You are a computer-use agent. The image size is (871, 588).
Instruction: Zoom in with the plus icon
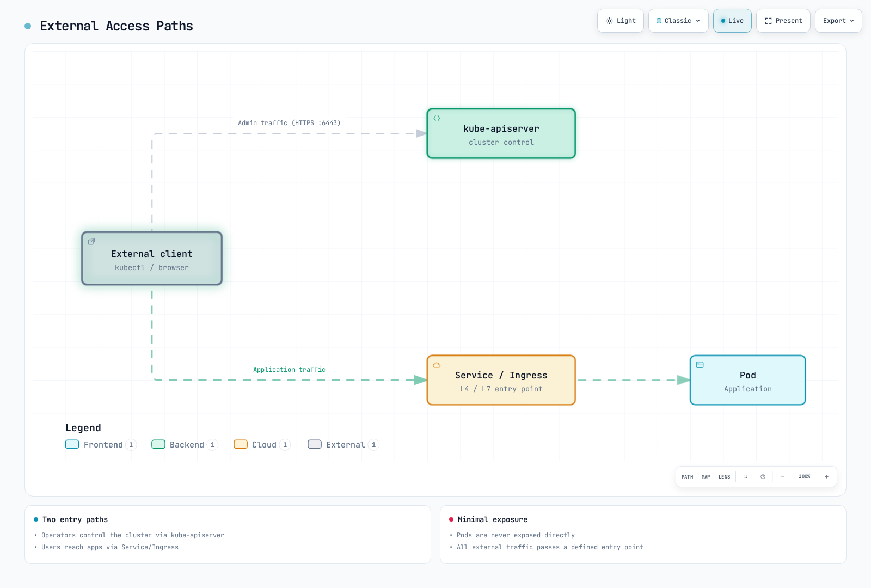point(826,477)
